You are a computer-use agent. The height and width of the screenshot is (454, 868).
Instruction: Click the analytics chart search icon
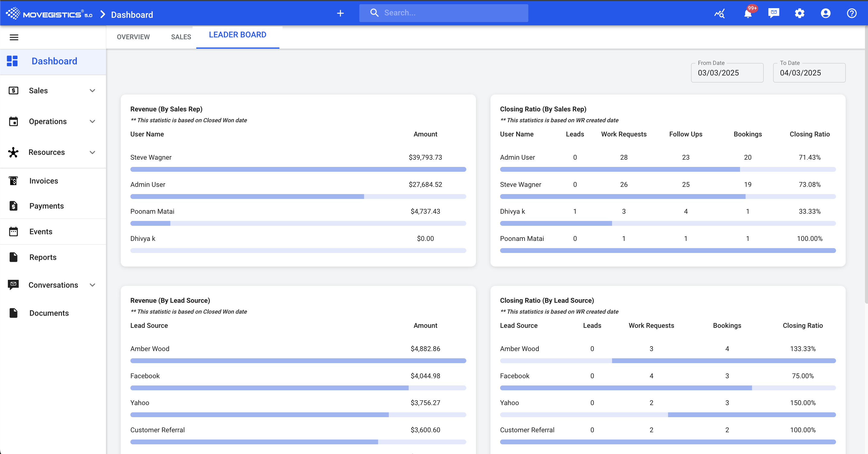click(x=720, y=14)
